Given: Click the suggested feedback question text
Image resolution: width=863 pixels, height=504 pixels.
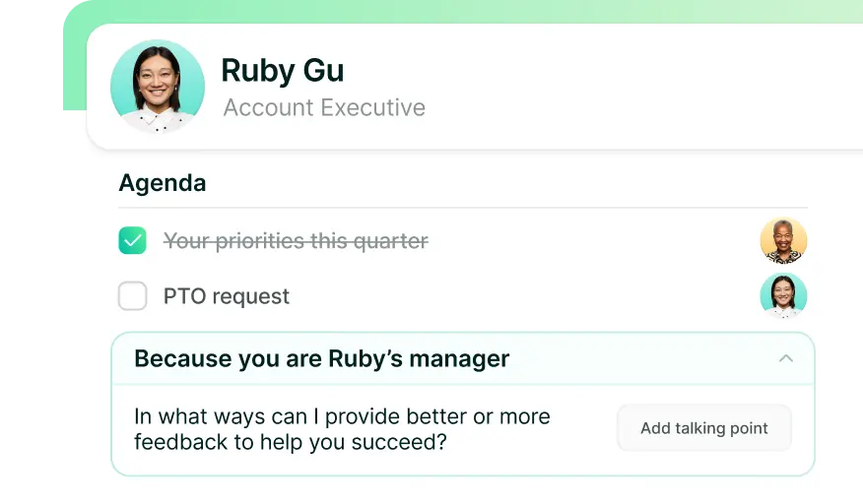Looking at the screenshot, I should pos(342,429).
